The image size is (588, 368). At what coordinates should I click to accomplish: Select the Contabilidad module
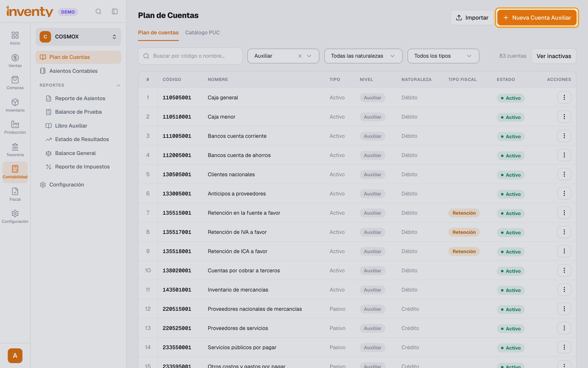[x=15, y=172]
